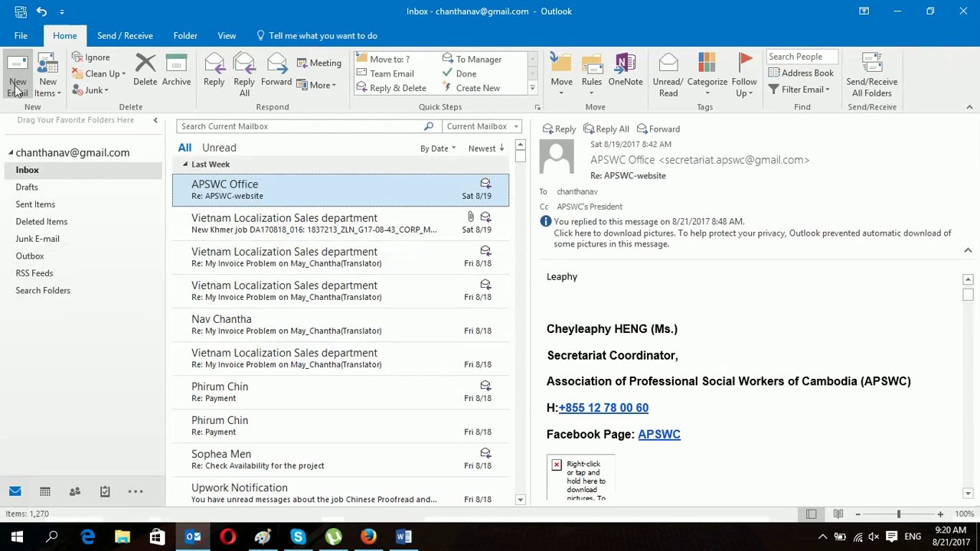Show All messages filter

(x=185, y=148)
